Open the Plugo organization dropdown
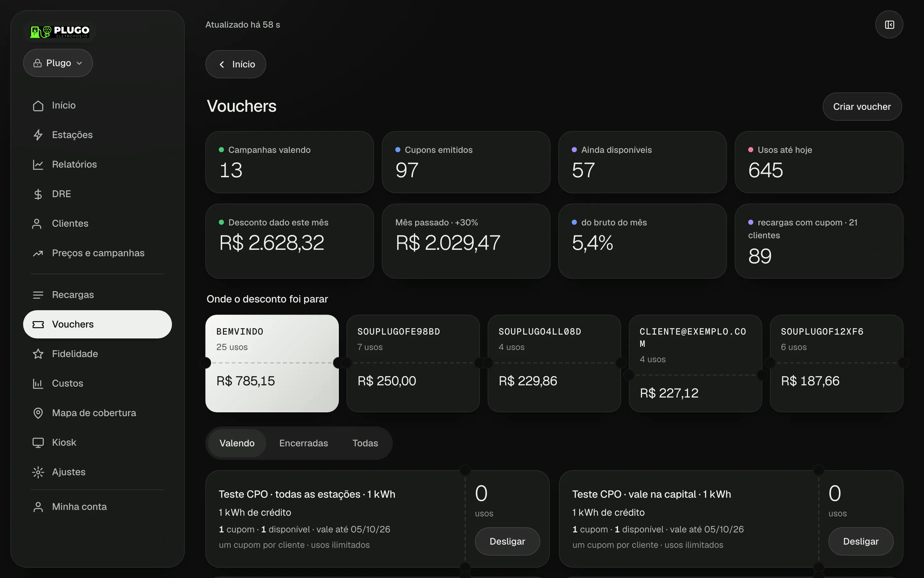The image size is (924, 578). 58,63
